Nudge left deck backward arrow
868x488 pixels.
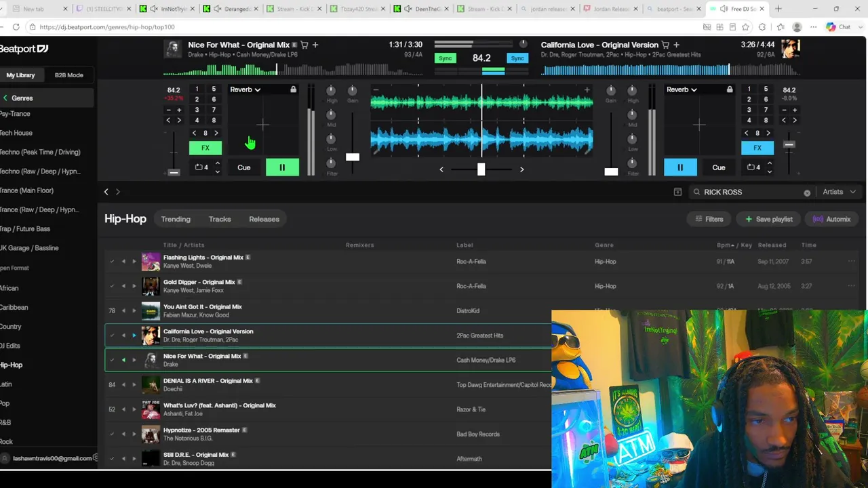(168, 120)
